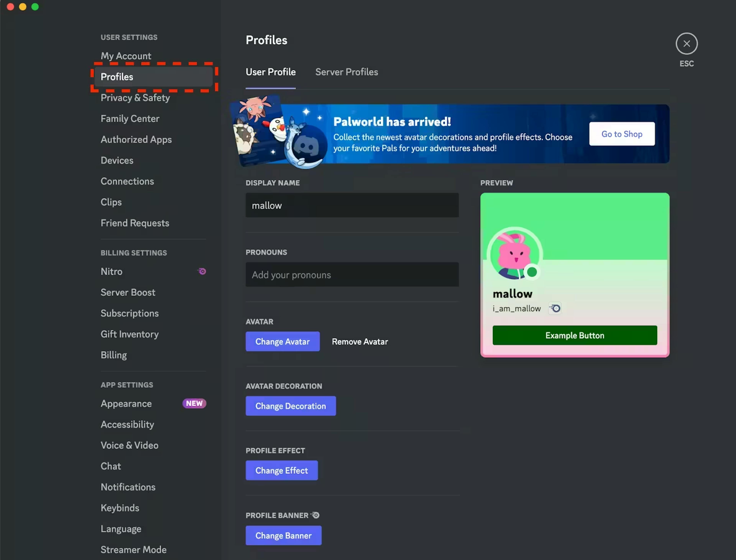Open My Account settings
The width and height of the screenshot is (736, 560).
point(126,56)
